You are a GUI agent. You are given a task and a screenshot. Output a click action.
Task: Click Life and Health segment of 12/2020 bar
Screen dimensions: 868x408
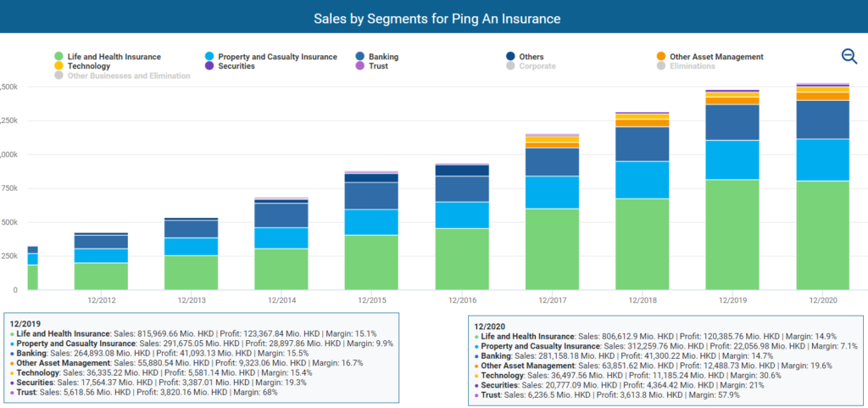point(822,235)
